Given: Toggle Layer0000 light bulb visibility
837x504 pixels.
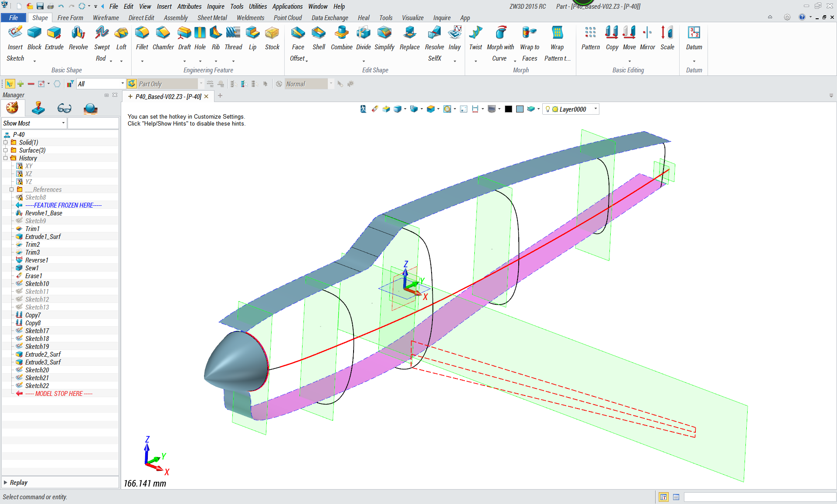Looking at the screenshot, I should (548, 109).
